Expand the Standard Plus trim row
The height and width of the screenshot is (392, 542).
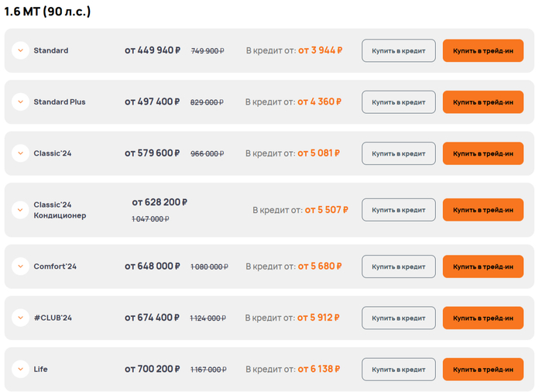pyautogui.click(x=20, y=101)
